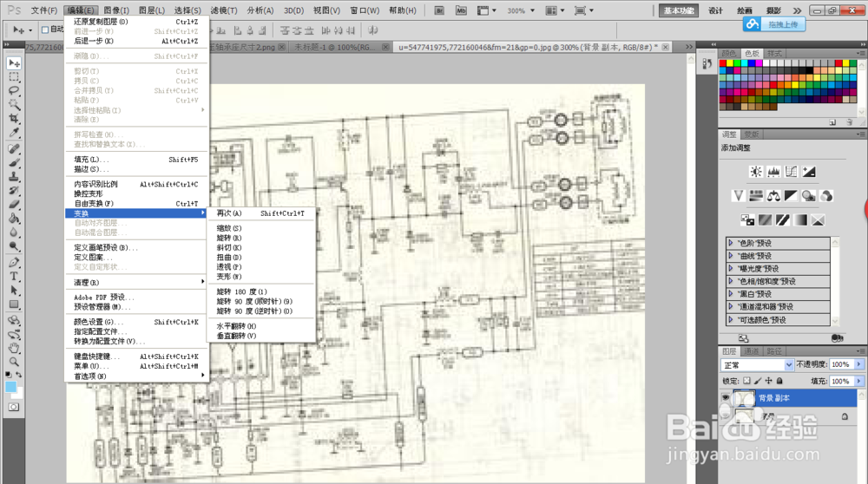
Task: Select the Paint Bucket tool
Action: point(14,219)
